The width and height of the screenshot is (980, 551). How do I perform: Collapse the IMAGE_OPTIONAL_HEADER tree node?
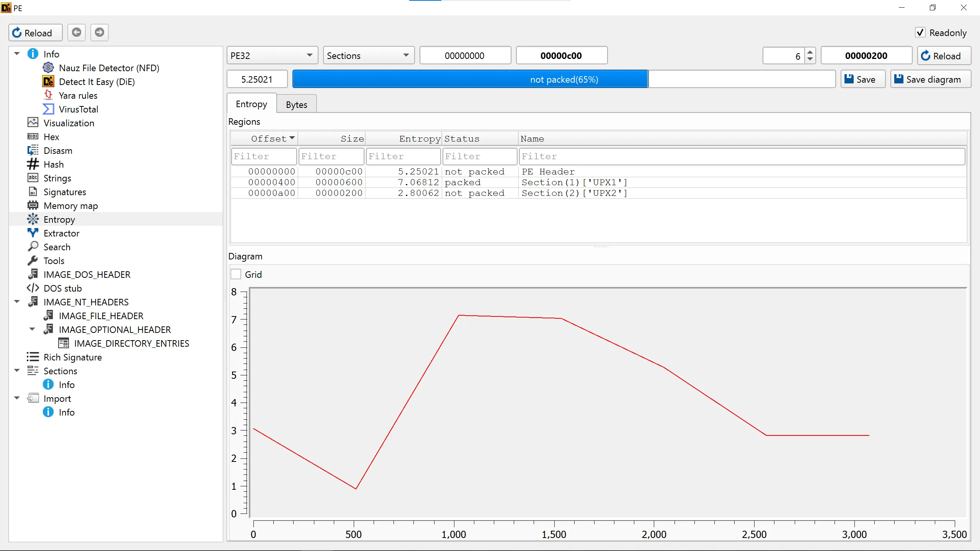tap(32, 329)
